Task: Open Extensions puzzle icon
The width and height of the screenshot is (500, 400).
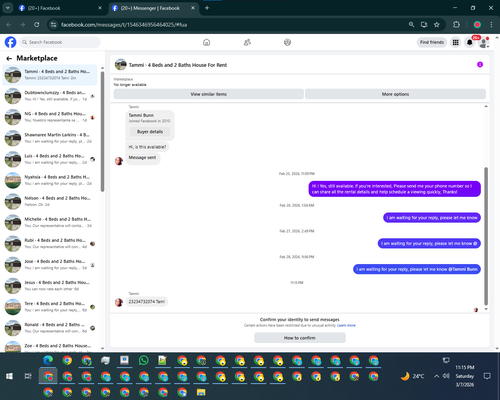Action: [x=456, y=25]
